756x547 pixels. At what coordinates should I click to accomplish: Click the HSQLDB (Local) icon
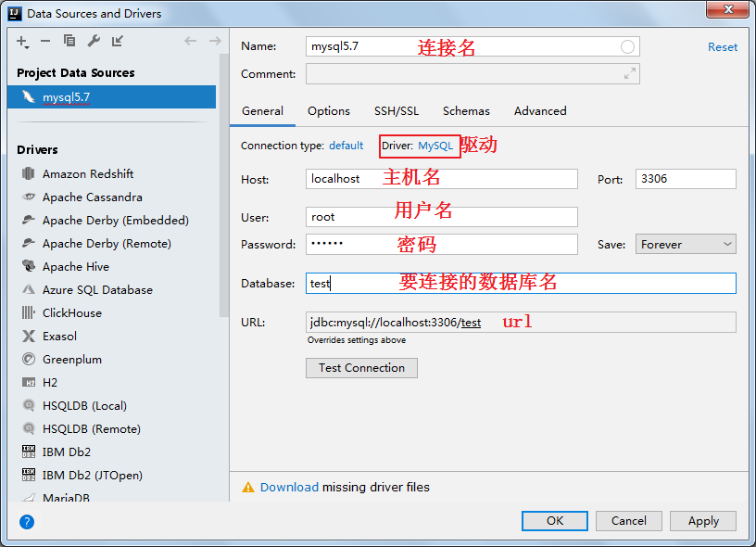29,405
